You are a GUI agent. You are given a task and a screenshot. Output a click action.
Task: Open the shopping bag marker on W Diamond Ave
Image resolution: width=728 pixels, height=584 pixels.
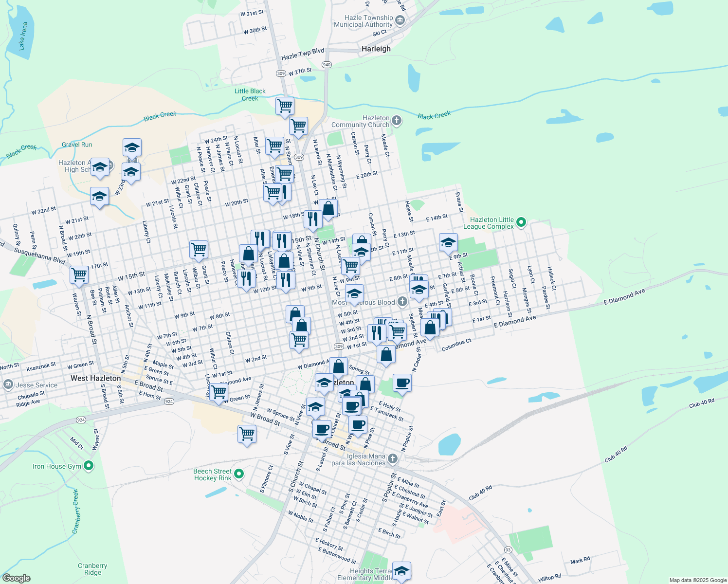pos(338,367)
